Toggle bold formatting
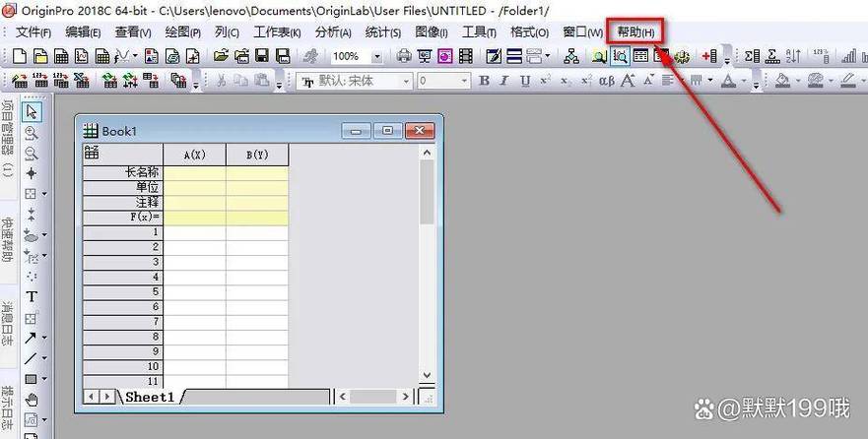Viewport: 868px width, 439px height. coord(484,82)
